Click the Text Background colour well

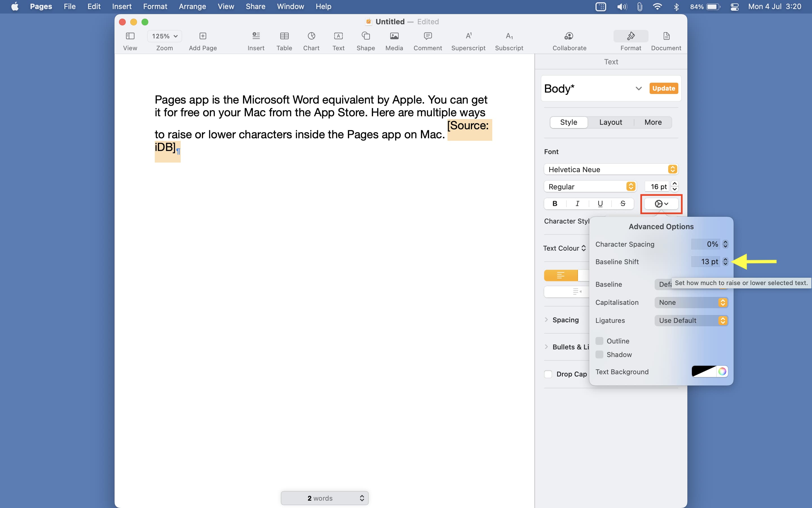tap(704, 371)
